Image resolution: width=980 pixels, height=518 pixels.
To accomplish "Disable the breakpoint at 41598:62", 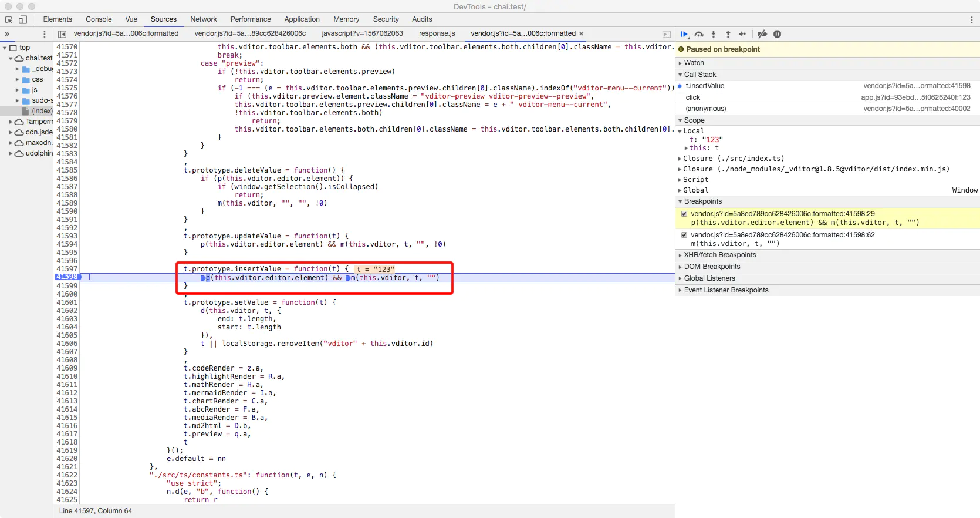I will 684,235.
